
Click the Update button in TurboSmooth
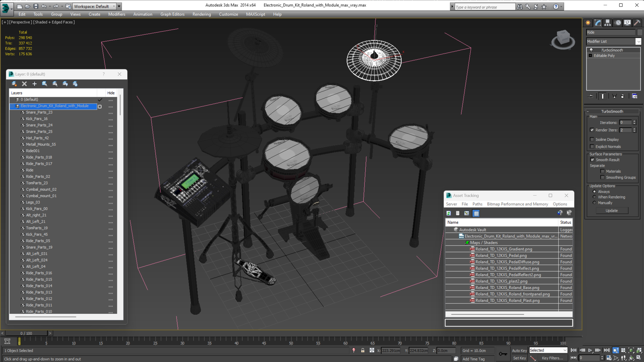pos(611,210)
